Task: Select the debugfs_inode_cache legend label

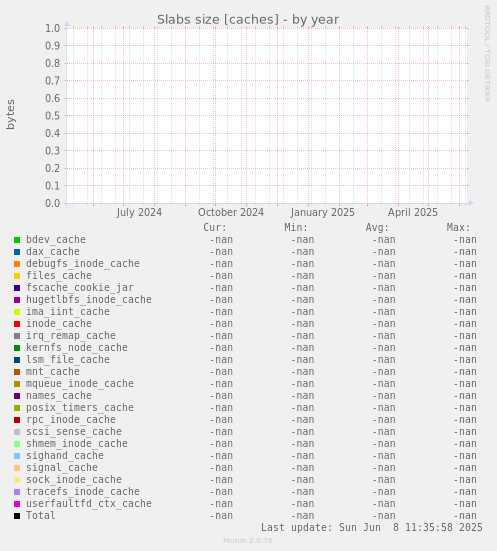Action: click(83, 264)
